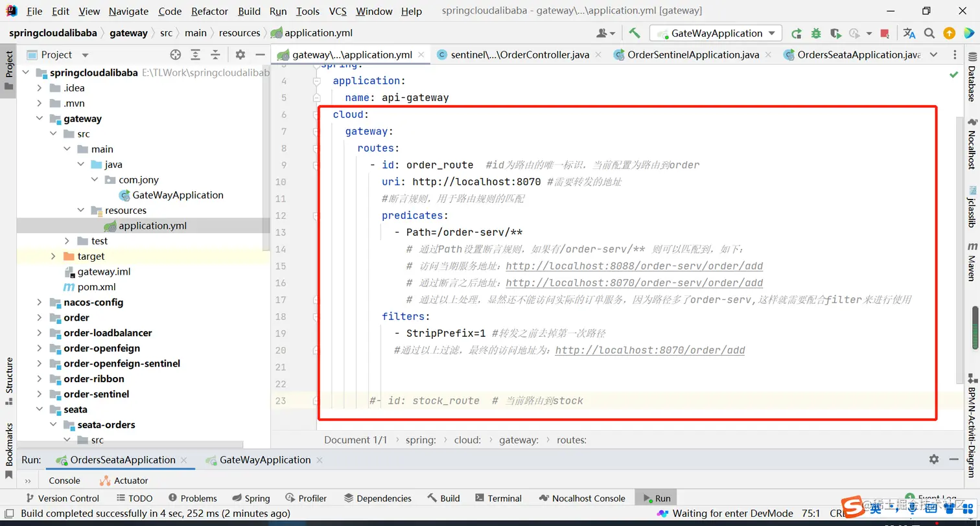Click the Profile run icon with clock
The width and height of the screenshot is (980, 526).
click(x=854, y=33)
